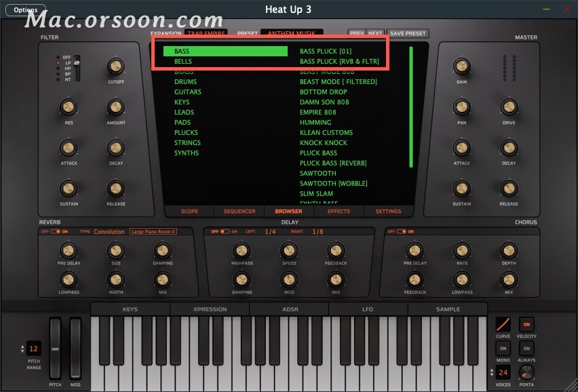The height and width of the screenshot is (392, 578).
Task: Click the master Gain knob
Action: pyautogui.click(x=461, y=66)
